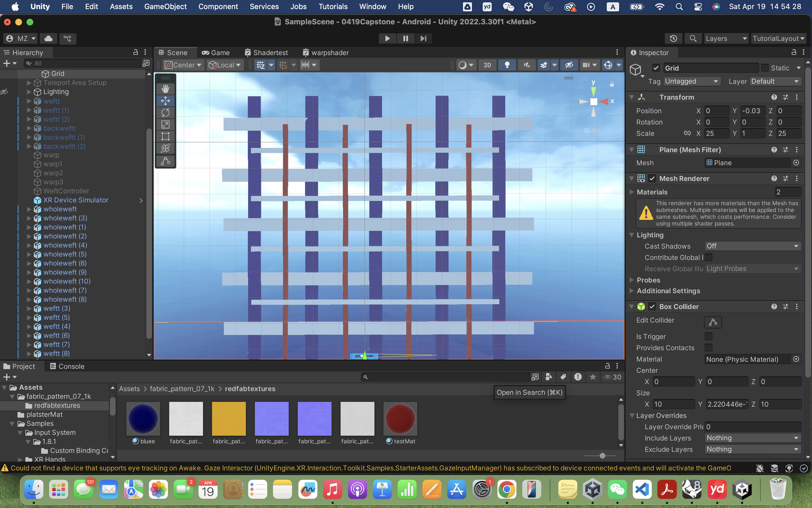Click the Step frame button
Image resolution: width=812 pixels, height=508 pixels.
point(423,38)
